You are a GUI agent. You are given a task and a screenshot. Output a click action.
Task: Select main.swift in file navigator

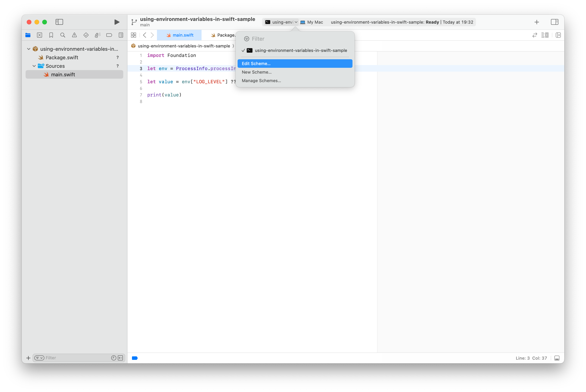tap(63, 74)
